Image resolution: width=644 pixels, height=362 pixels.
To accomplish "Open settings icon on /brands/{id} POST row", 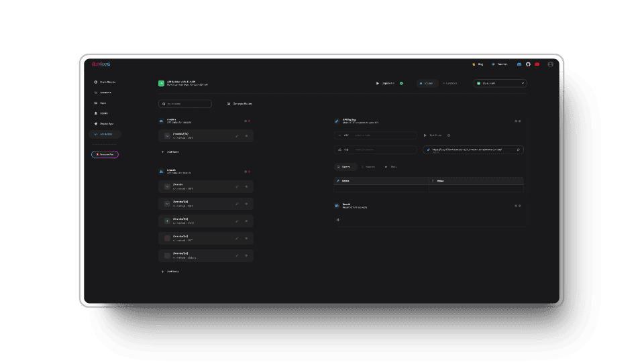I will coord(246,221).
